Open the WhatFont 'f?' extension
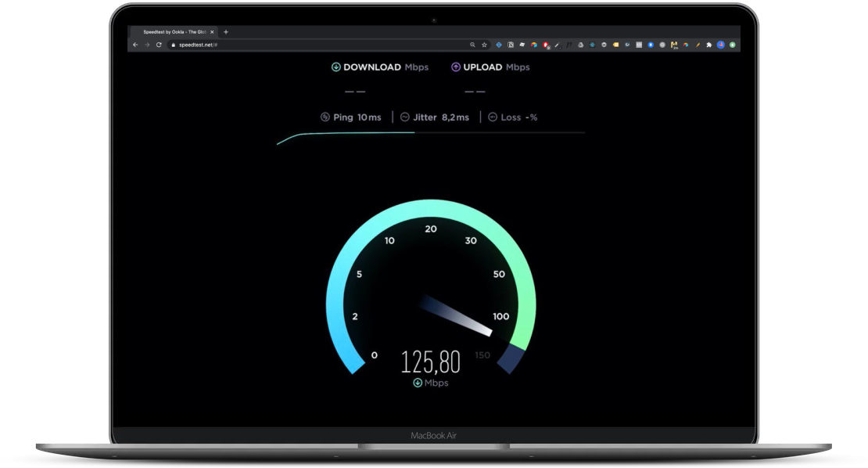The image size is (868, 468). coord(569,45)
